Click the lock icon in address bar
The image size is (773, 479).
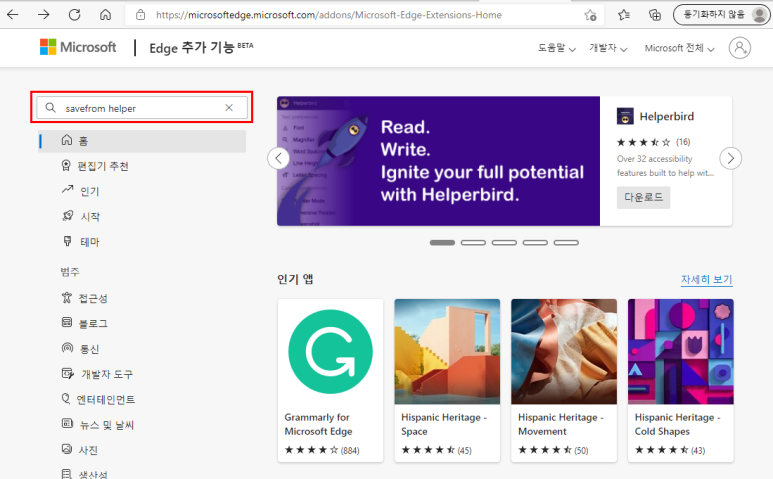point(141,15)
